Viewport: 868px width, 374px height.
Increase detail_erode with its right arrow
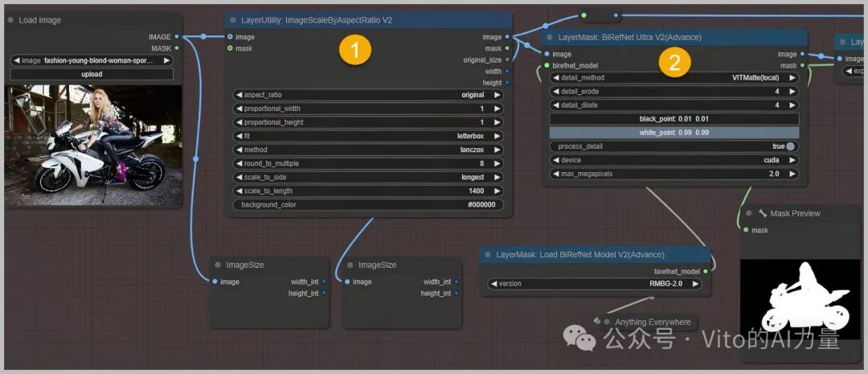[x=792, y=92]
